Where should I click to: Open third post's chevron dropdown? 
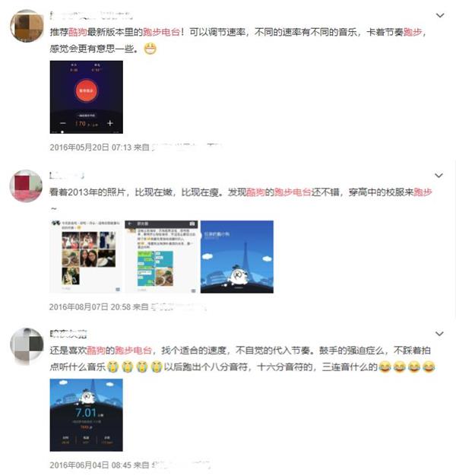tap(439, 334)
